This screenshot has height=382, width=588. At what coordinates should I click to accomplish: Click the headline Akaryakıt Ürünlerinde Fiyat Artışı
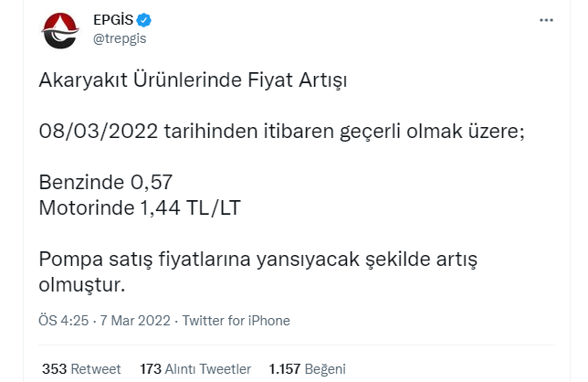[x=194, y=80]
